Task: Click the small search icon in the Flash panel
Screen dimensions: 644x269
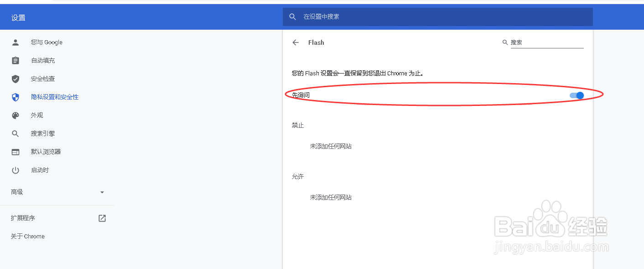Action: (x=505, y=42)
